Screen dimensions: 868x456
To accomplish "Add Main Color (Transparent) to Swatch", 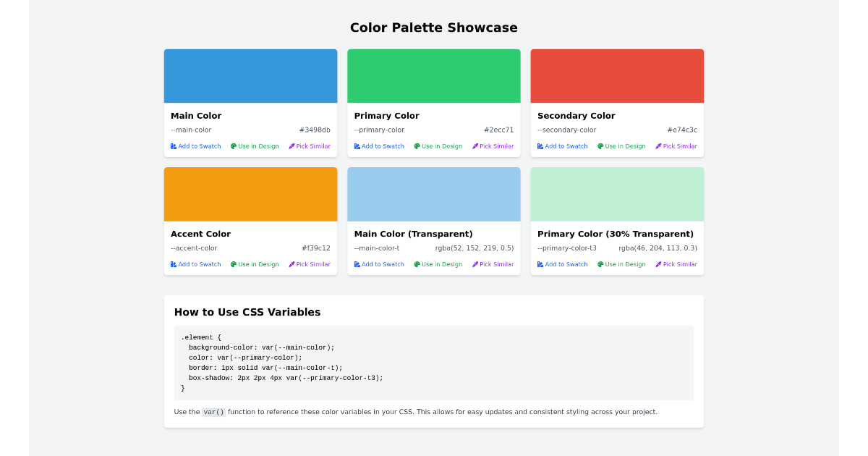I will point(379,263).
